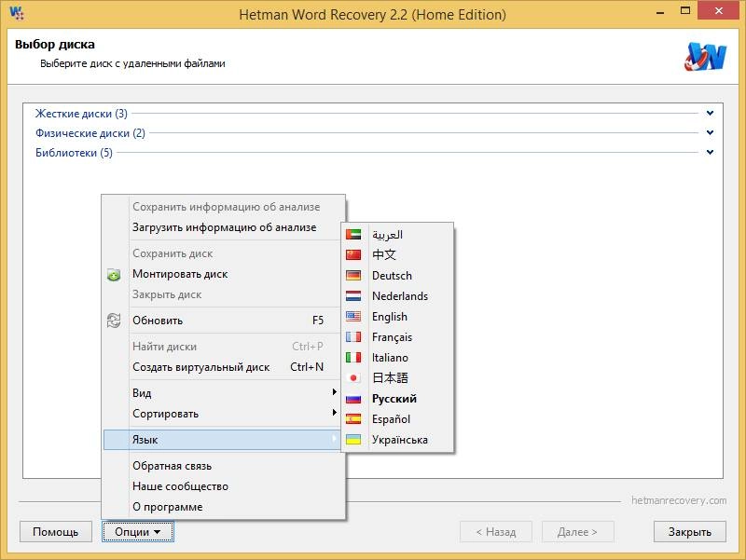Open the Опции dropdown button
Image resolution: width=746 pixels, height=560 pixels.
point(138,531)
